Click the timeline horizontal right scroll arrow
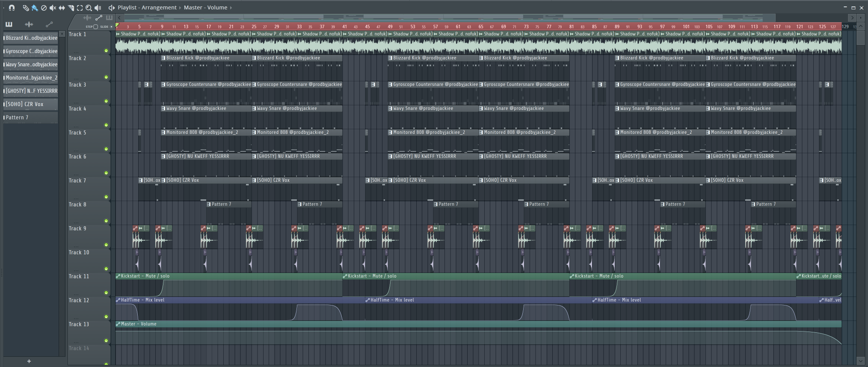The image size is (868, 367). 852,18
